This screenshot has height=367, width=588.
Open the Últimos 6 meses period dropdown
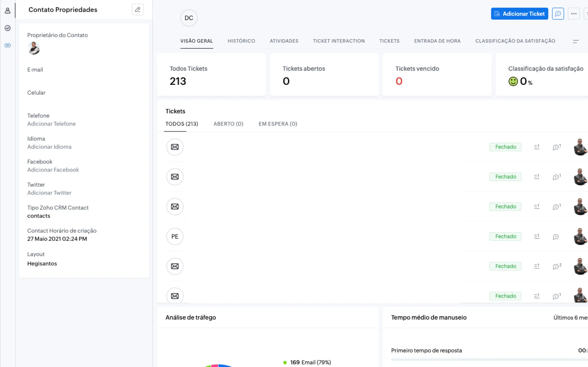point(570,317)
